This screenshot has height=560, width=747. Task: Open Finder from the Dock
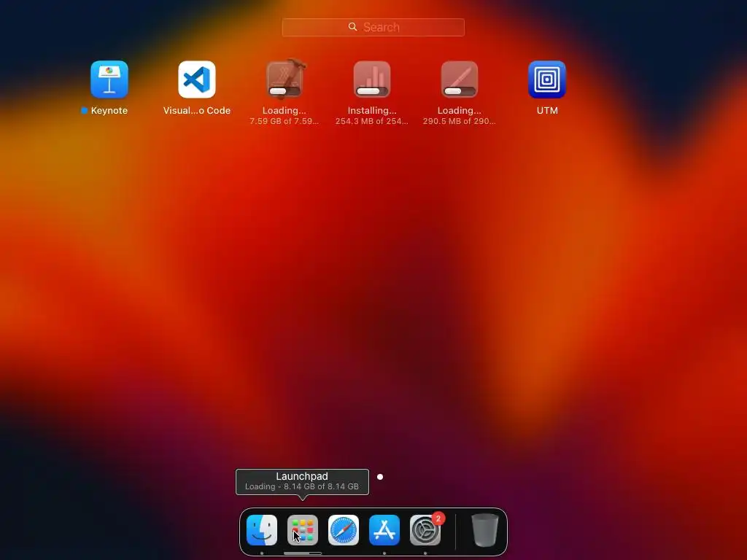262,530
